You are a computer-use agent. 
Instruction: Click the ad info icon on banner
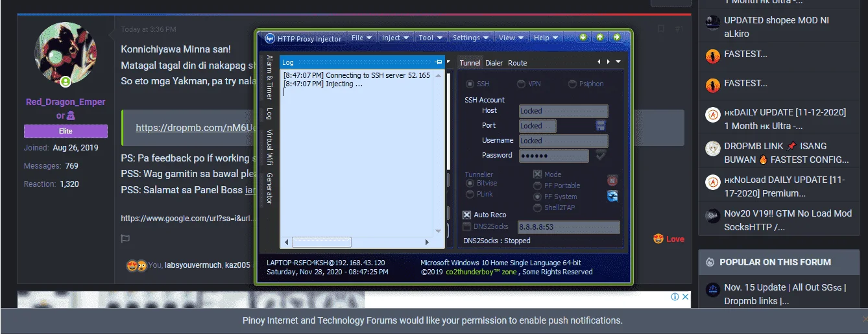point(675,296)
